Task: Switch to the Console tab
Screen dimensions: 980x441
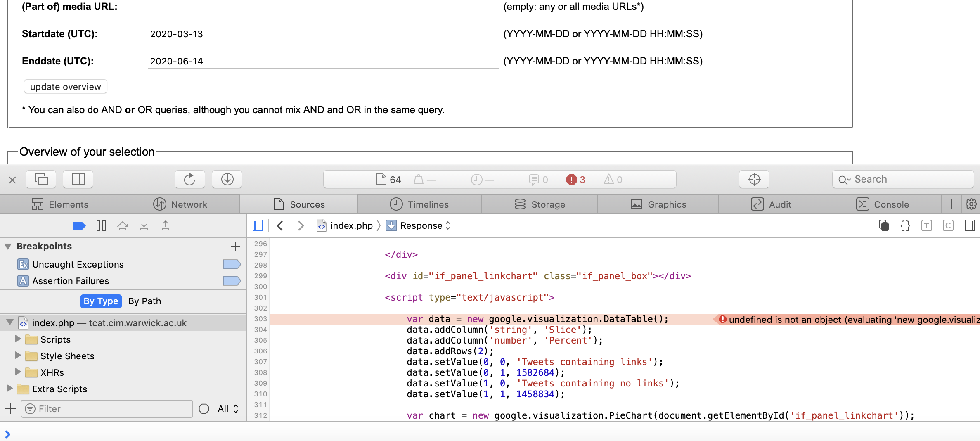Action: coord(892,204)
